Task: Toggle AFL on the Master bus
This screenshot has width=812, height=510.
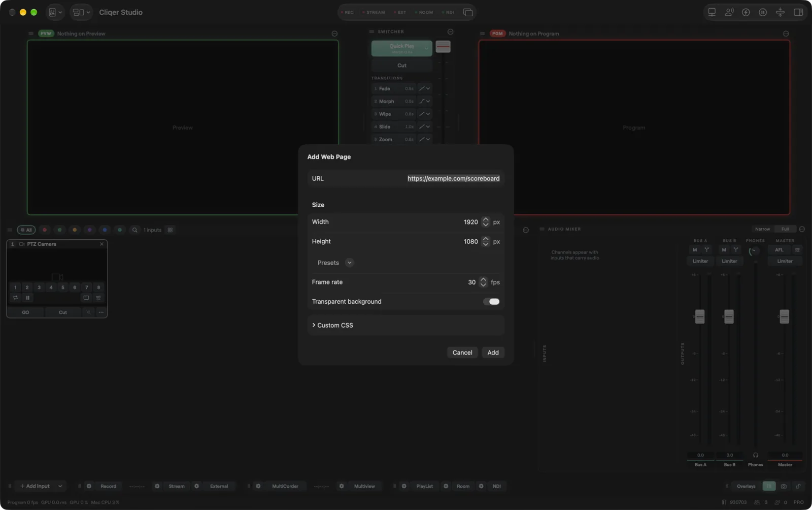Action: [779, 250]
